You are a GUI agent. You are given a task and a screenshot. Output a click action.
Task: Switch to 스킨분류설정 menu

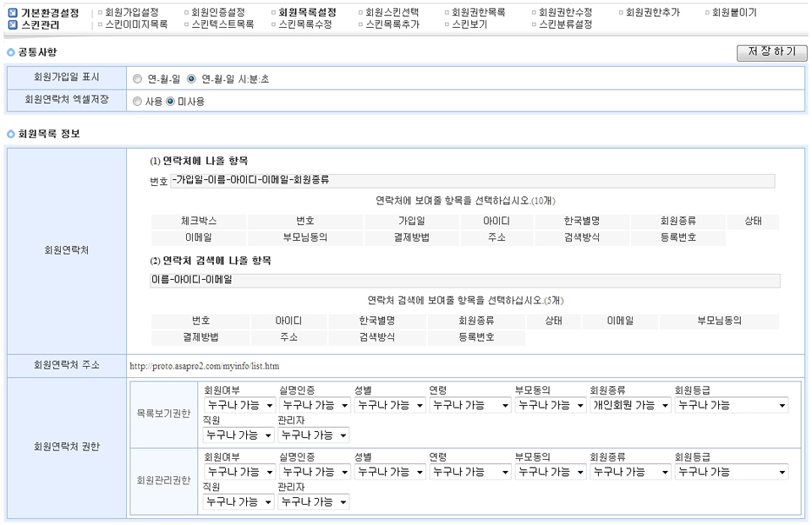click(566, 25)
